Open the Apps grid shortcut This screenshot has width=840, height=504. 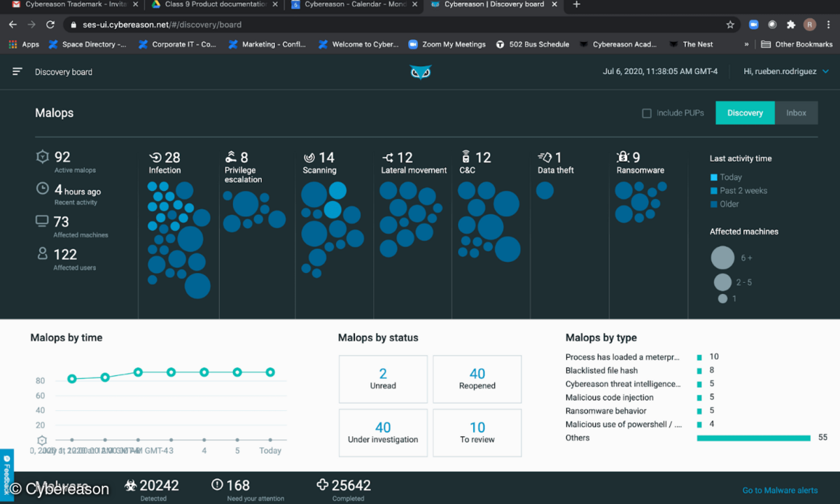click(x=24, y=44)
